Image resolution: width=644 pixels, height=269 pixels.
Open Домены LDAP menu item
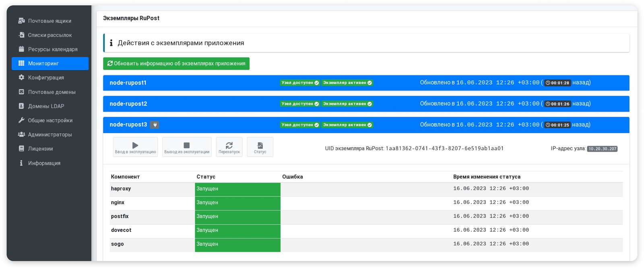pos(46,106)
